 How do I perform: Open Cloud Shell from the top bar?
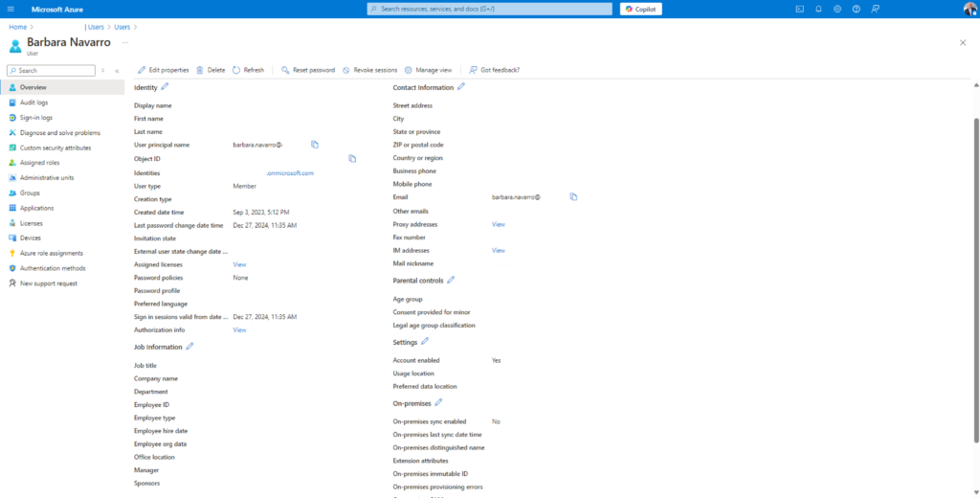tap(799, 9)
